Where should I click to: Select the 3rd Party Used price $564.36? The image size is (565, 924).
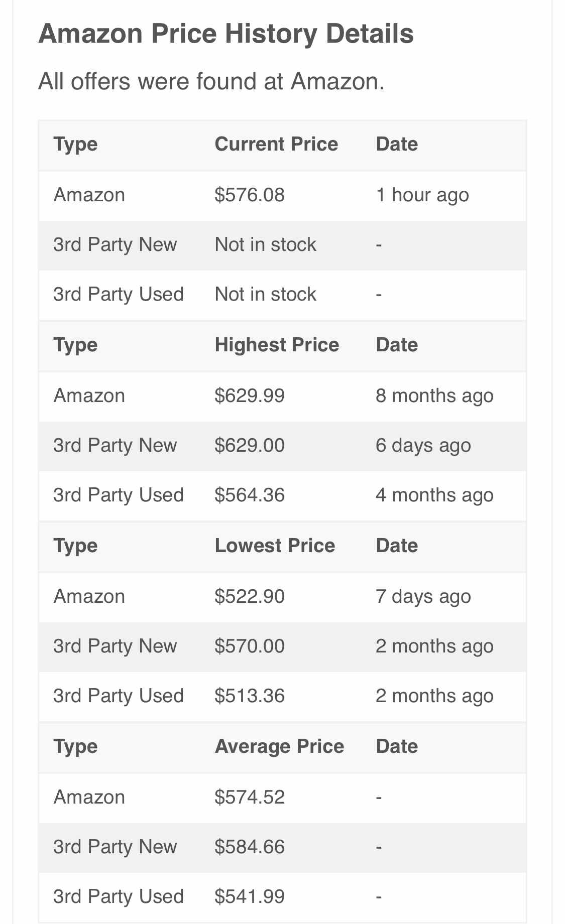250,495
